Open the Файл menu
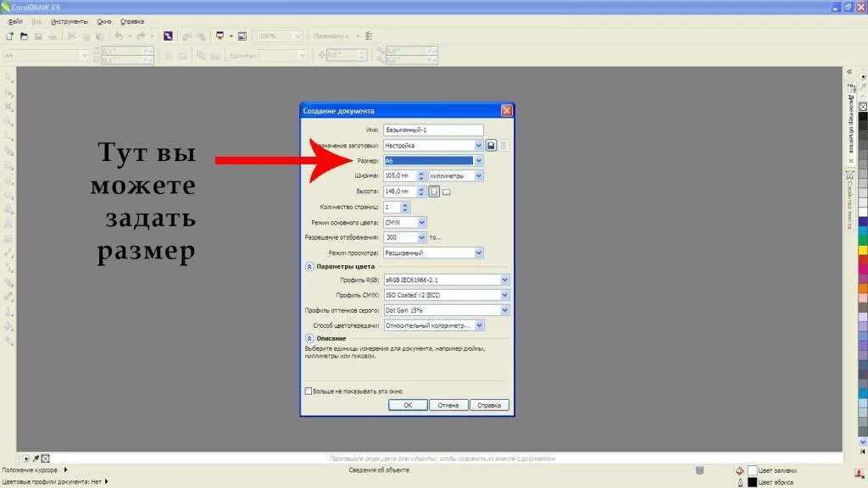This screenshot has height=488, width=868. tap(15, 21)
